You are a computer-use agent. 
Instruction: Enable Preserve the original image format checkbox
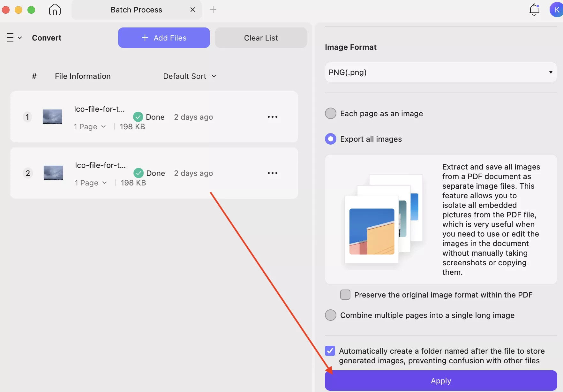(x=345, y=295)
